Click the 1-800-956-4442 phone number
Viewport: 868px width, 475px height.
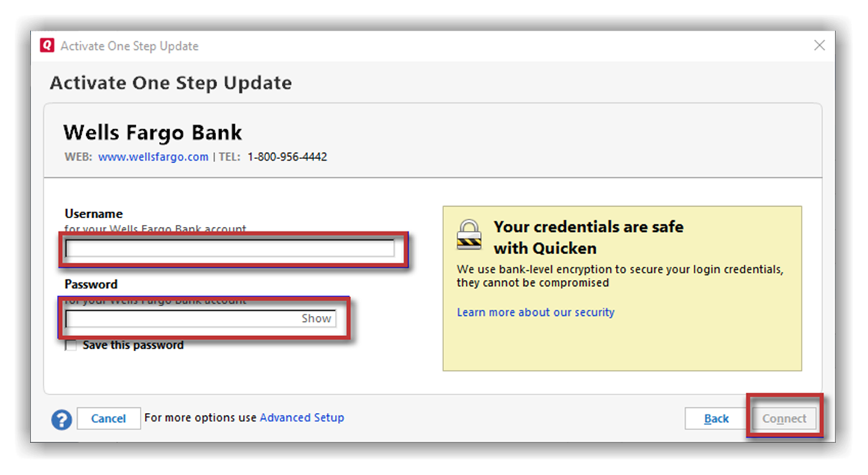coord(287,157)
